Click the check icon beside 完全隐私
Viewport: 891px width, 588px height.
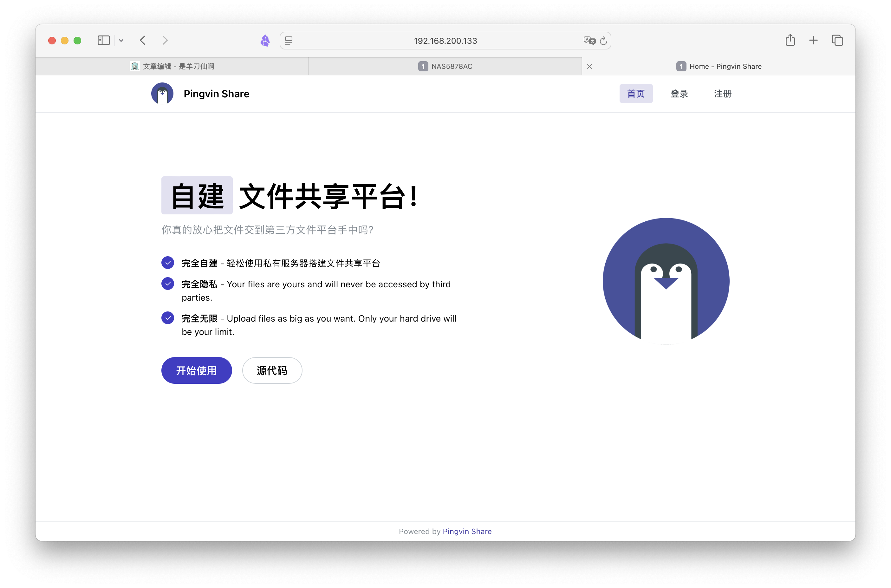point(167,284)
